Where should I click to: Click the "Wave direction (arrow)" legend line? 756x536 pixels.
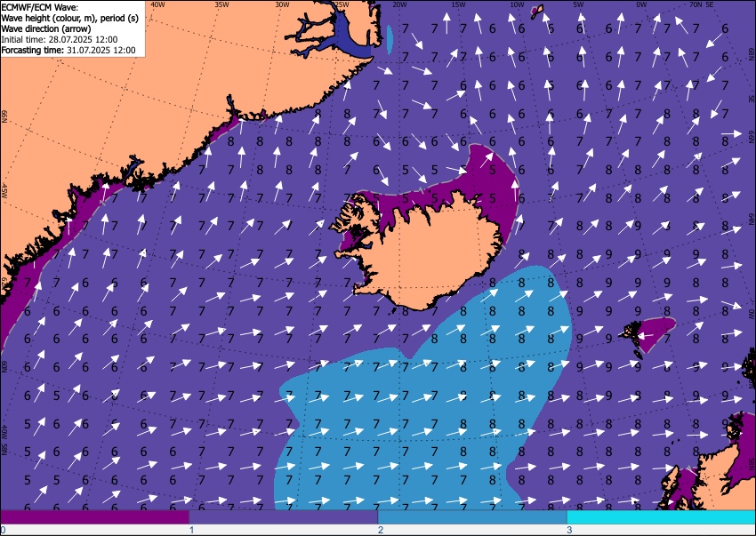45,29
